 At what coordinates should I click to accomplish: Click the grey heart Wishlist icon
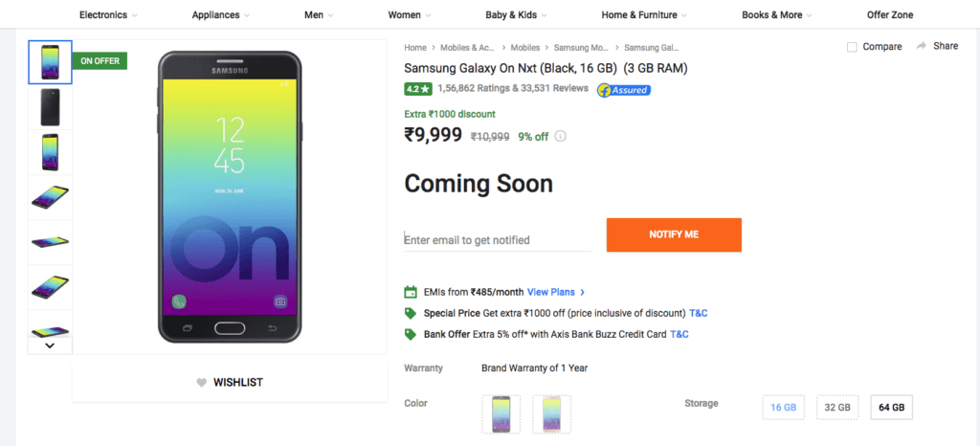(x=201, y=383)
